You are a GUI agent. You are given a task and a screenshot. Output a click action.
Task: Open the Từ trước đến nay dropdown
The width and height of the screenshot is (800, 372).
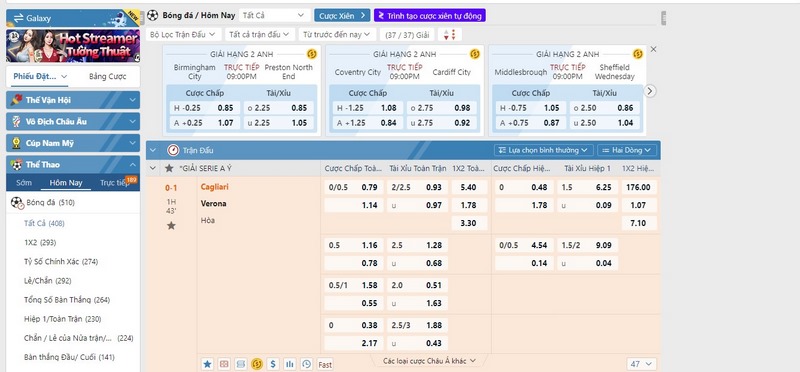pos(337,34)
